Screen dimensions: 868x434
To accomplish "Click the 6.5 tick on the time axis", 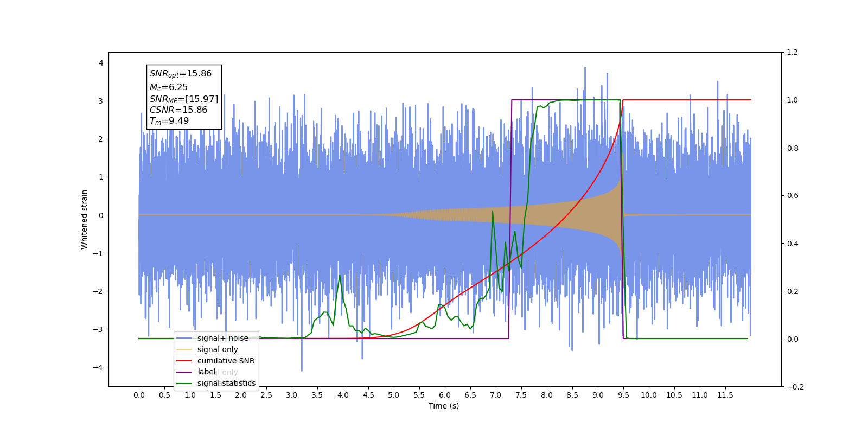I will [470, 395].
